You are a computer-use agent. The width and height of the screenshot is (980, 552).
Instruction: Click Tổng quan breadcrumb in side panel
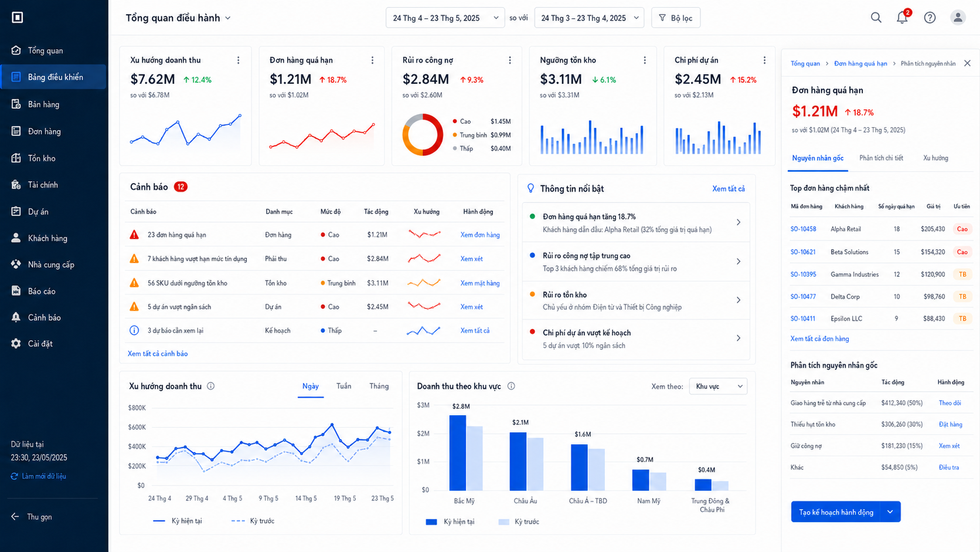(x=805, y=63)
